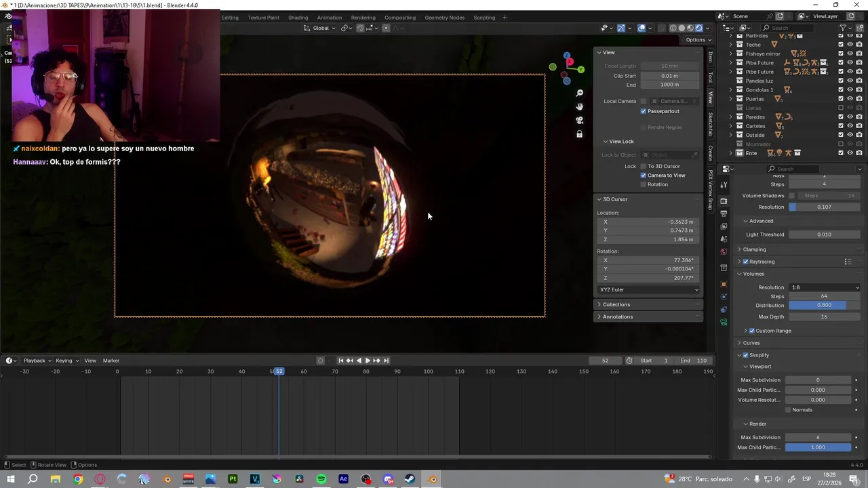This screenshot has width=868, height=488.
Task: Click the hand pan-view gizmo icon
Action: [x=579, y=106]
